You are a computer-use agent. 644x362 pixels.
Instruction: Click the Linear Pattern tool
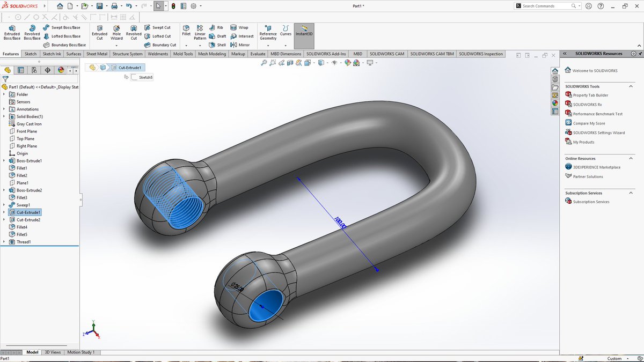[x=200, y=33]
